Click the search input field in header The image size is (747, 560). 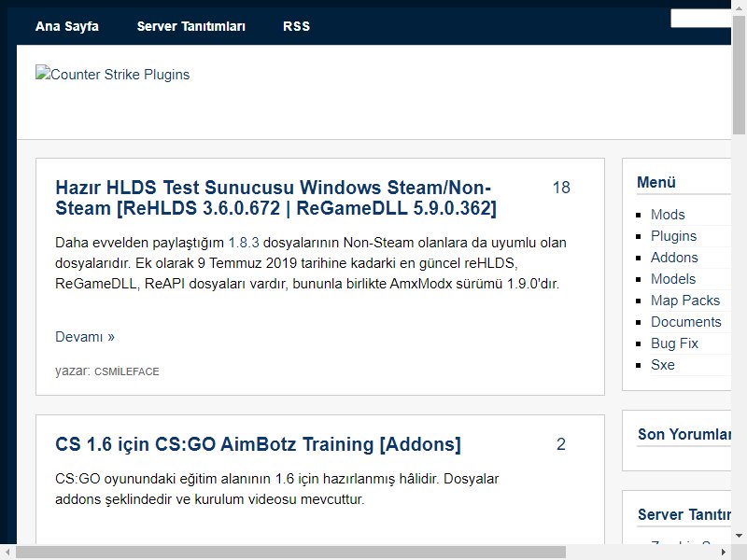click(x=701, y=19)
